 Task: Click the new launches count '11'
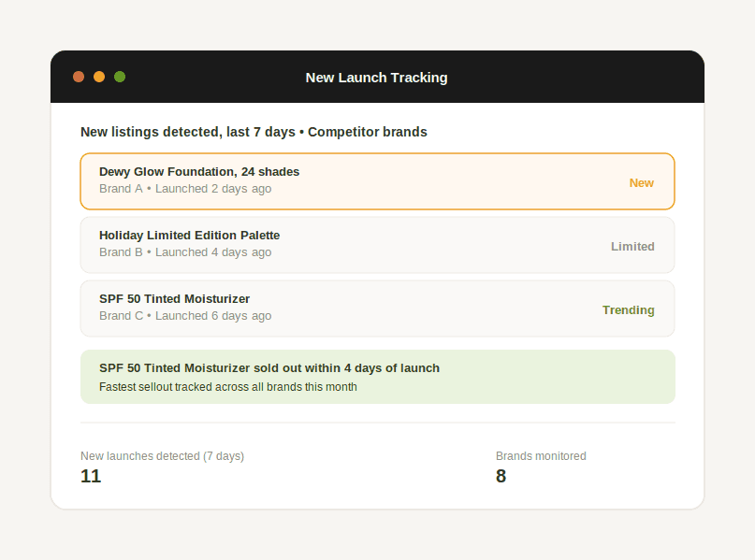pos(91,476)
